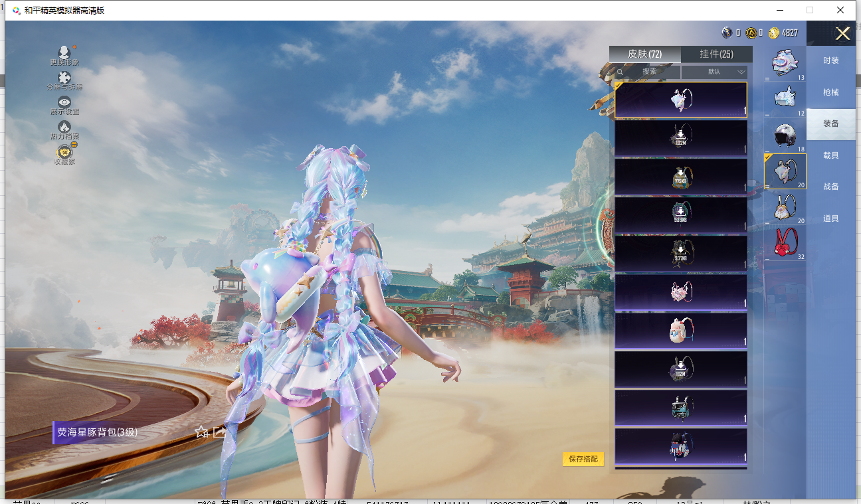Select the skin card marked 939KB download
This screenshot has width=861, height=504.
[681, 215]
